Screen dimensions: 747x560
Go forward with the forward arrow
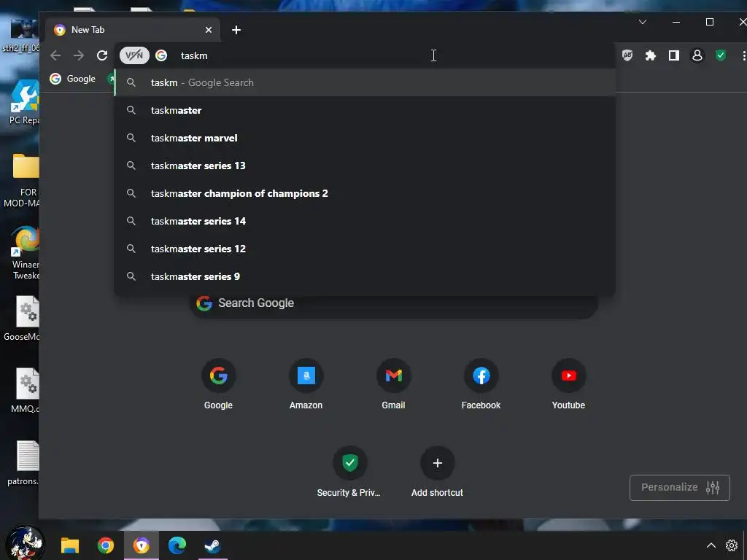tap(79, 55)
